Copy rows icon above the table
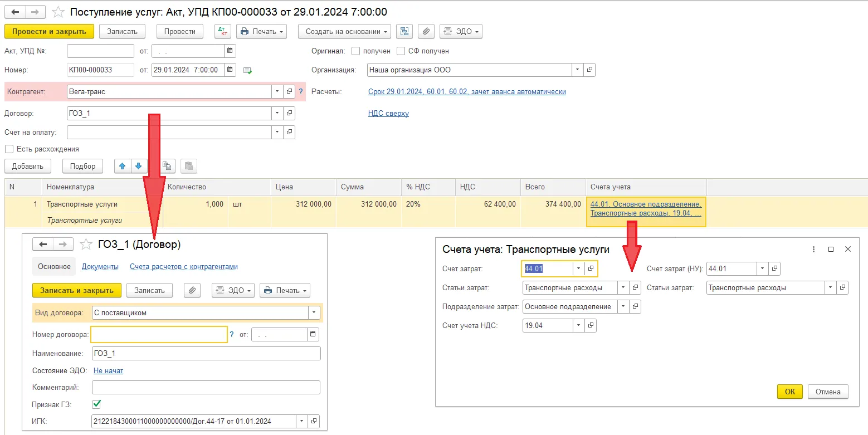This screenshot has height=435, width=868. pos(167,166)
